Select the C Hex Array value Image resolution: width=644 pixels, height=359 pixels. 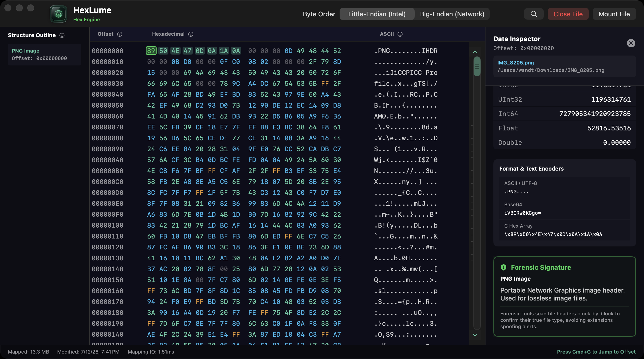pyautogui.click(x=553, y=234)
